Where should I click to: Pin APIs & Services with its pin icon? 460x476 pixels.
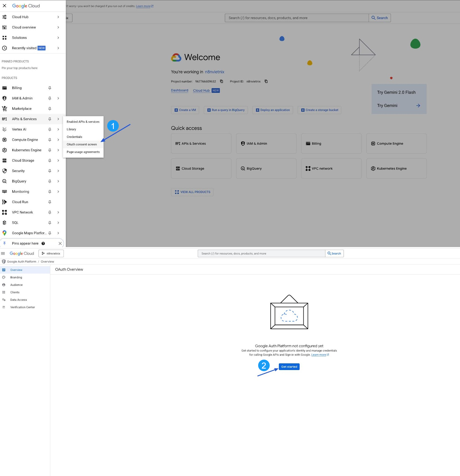50,119
